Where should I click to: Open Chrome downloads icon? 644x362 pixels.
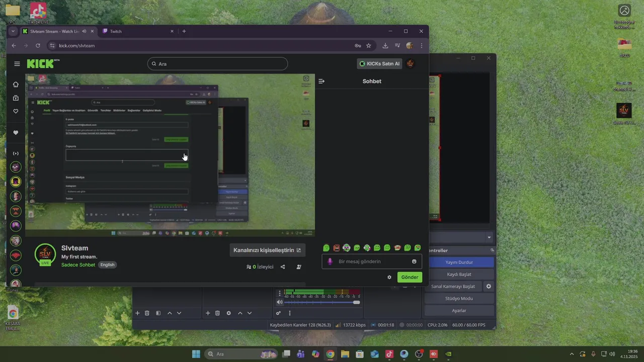[x=385, y=45]
